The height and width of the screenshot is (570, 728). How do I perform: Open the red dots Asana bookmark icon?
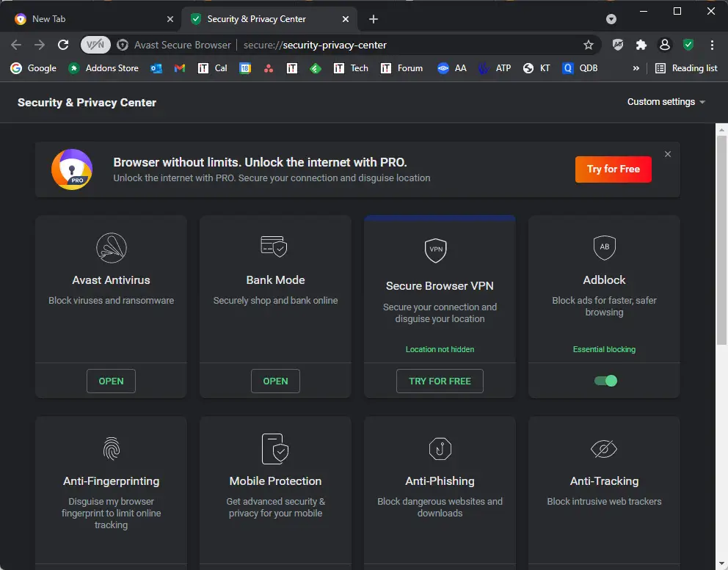269,68
